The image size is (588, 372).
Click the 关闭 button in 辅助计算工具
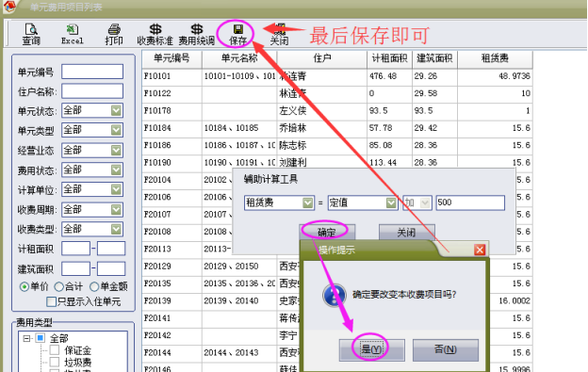pos(407,233)
